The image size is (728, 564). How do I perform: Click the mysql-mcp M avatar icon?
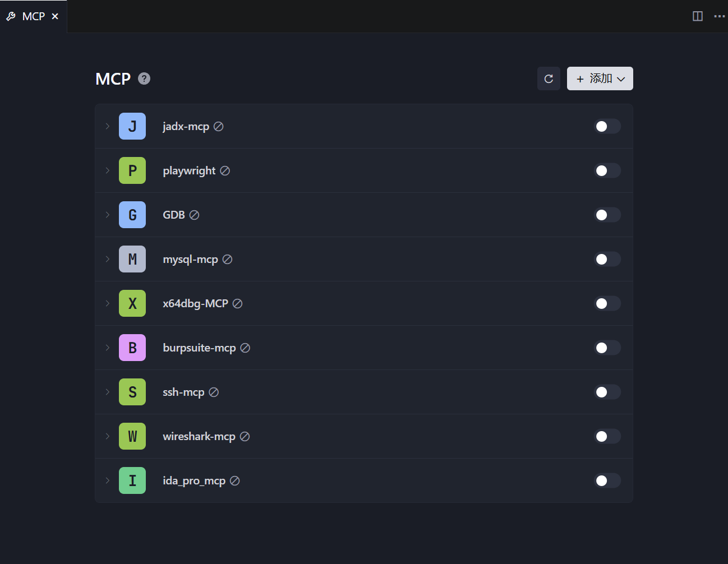coord(132,259)
